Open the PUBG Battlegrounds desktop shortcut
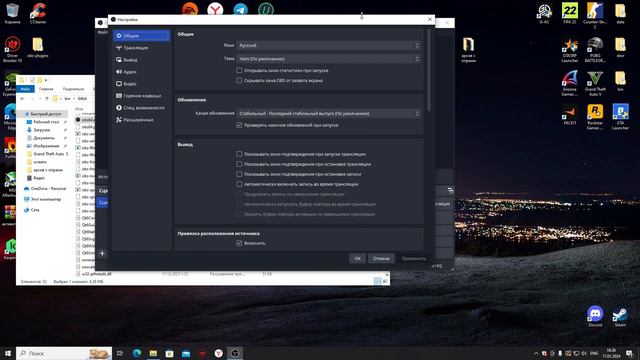This screenshot has width=640, height=360. pos(595,49)
